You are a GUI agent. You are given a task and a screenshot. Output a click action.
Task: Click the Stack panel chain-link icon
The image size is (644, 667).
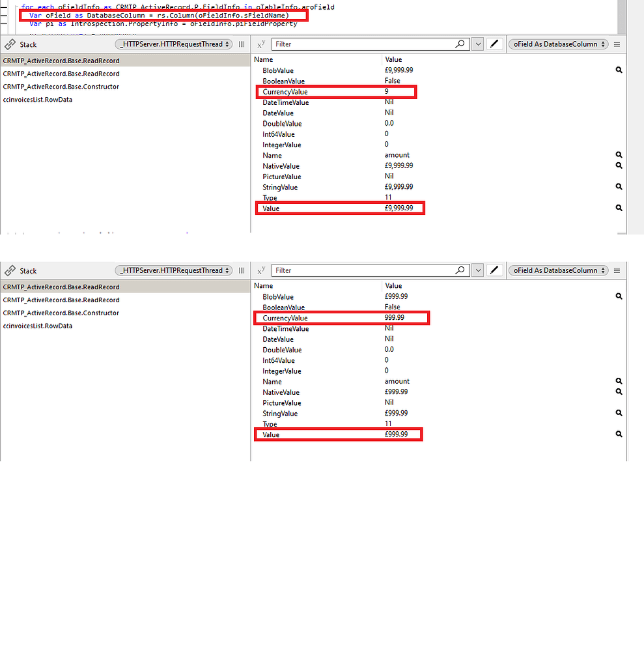9,44
